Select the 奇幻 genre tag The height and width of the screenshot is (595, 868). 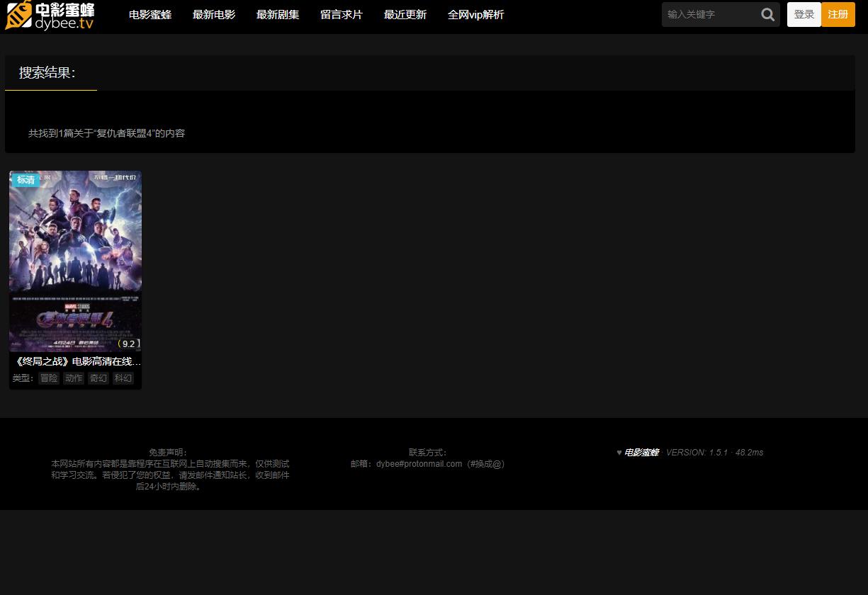pos(98,378)
